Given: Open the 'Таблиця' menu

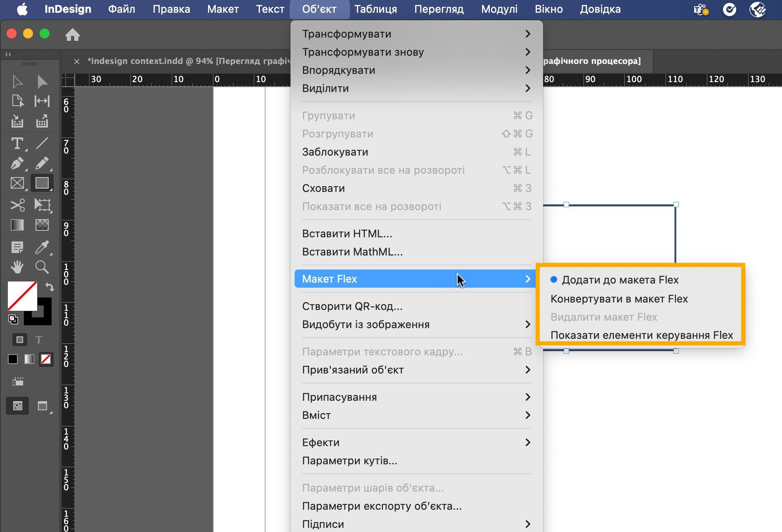Looking at the screenshot, I should click(376, 9).
